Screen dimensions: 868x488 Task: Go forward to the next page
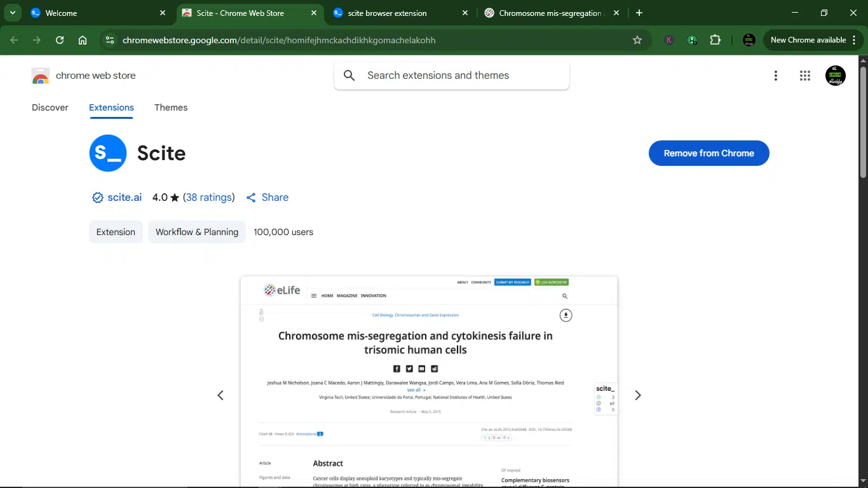coord(37,40)
